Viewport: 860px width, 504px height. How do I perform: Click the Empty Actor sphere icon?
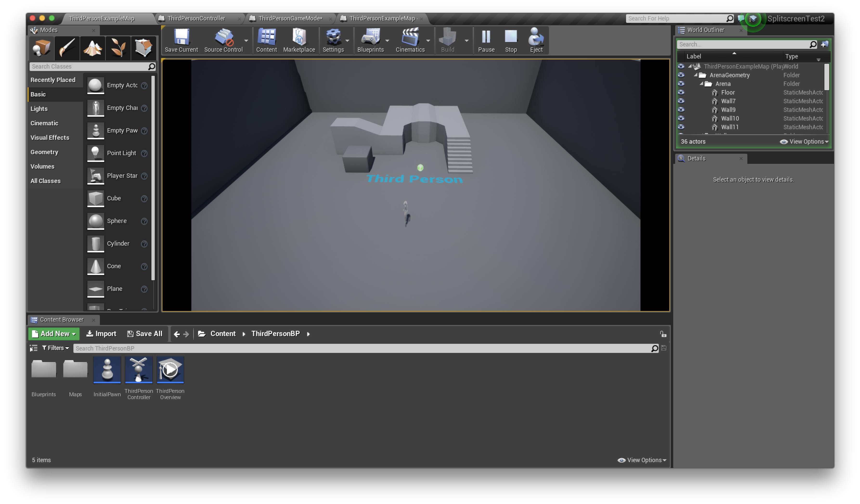96,85
